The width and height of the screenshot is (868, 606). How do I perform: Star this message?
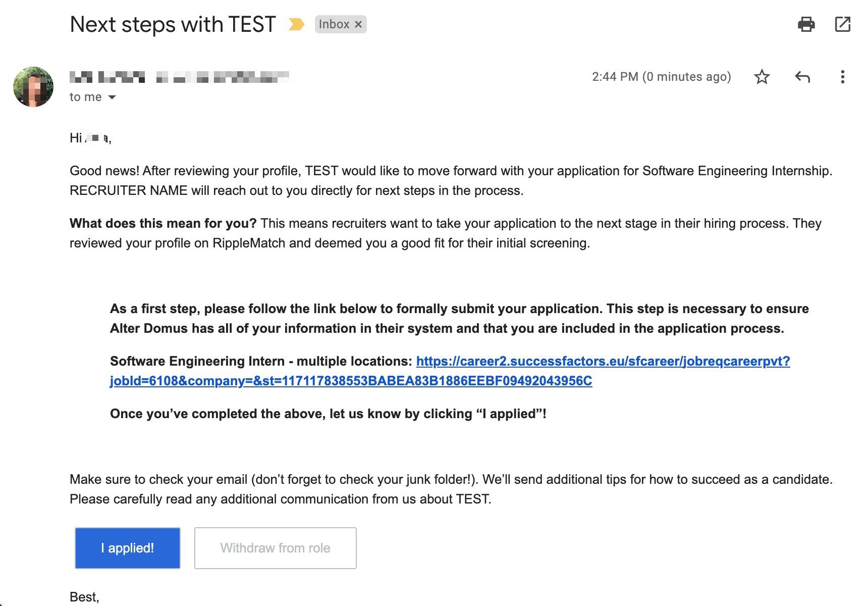[x=762, y=77]
